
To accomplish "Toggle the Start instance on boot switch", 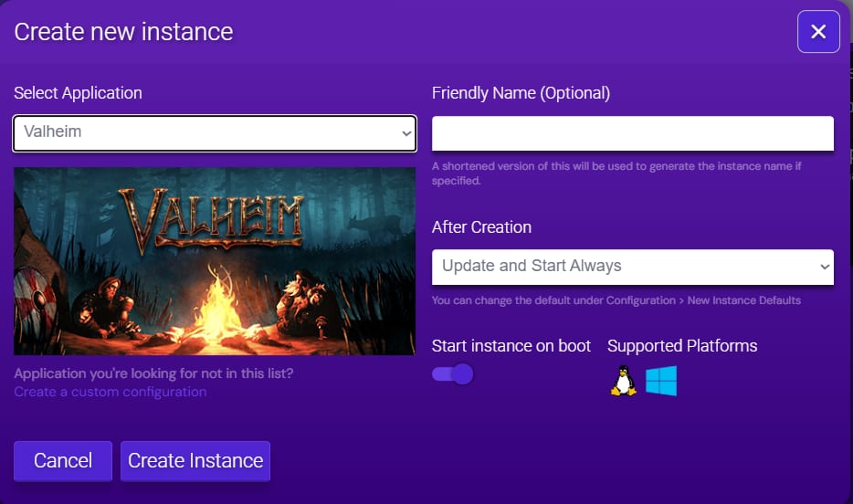I will click(453, 373).
